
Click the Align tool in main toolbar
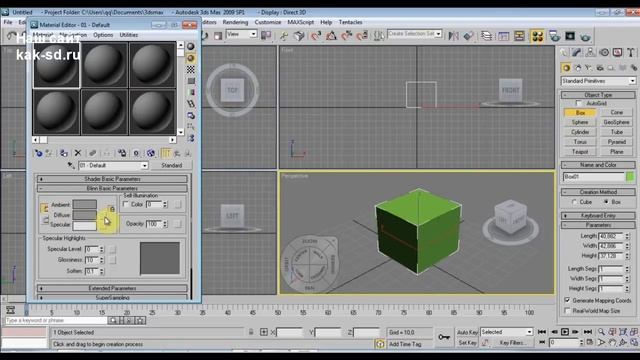[469, 36]
